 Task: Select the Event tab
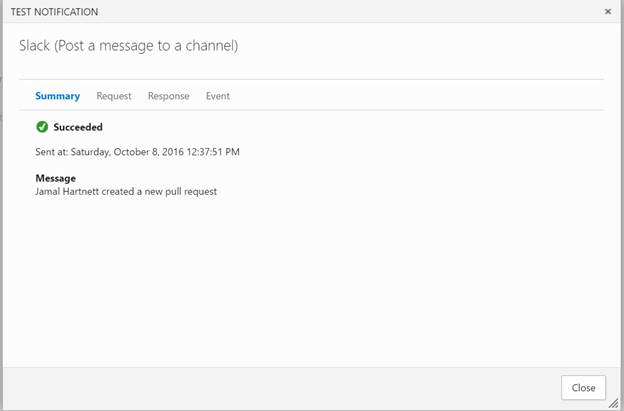218,96
